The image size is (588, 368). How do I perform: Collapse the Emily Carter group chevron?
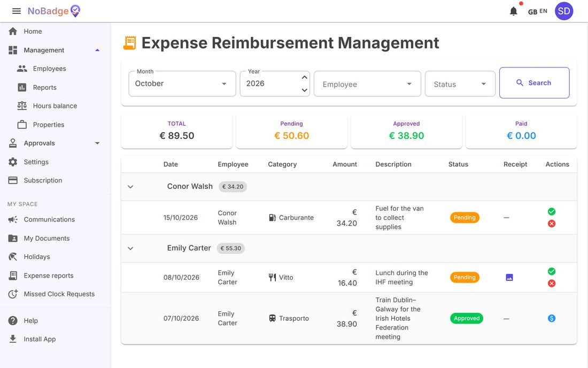(x=130, y=248)
